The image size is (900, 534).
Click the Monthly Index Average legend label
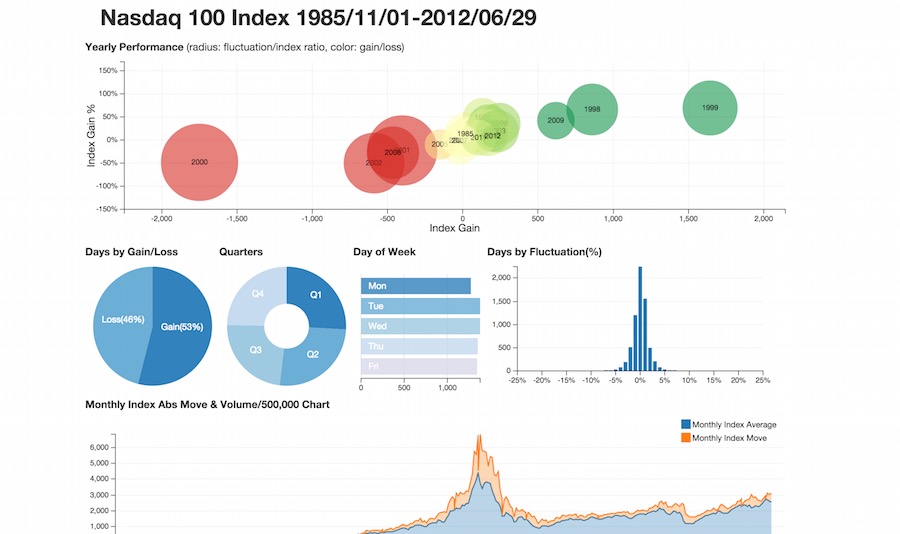734,425
